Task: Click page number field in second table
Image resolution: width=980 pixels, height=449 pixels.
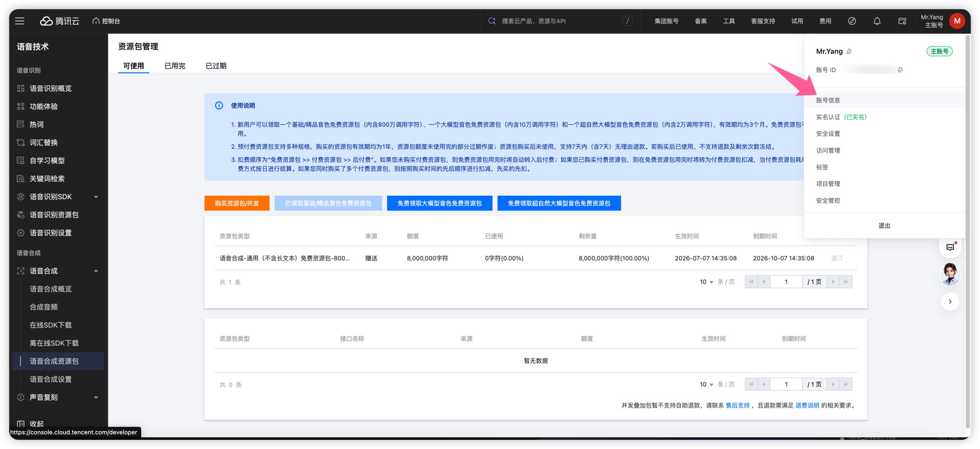Action: (786, 384)
